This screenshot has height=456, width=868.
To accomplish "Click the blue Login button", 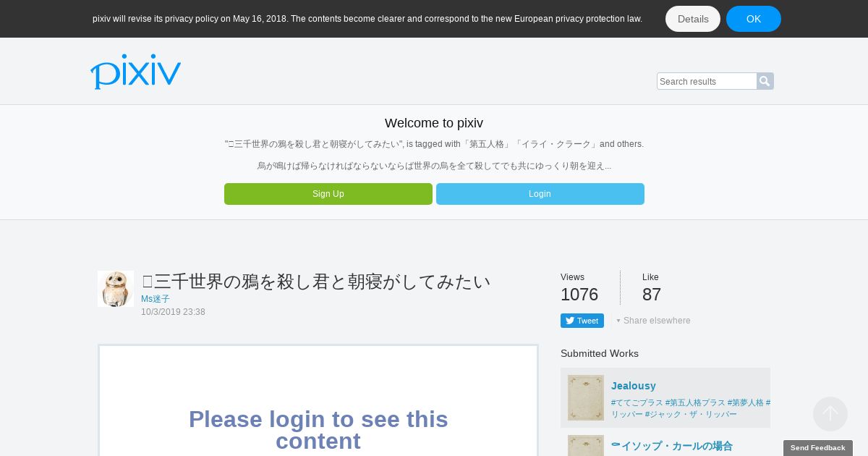I will pos(540,194).
